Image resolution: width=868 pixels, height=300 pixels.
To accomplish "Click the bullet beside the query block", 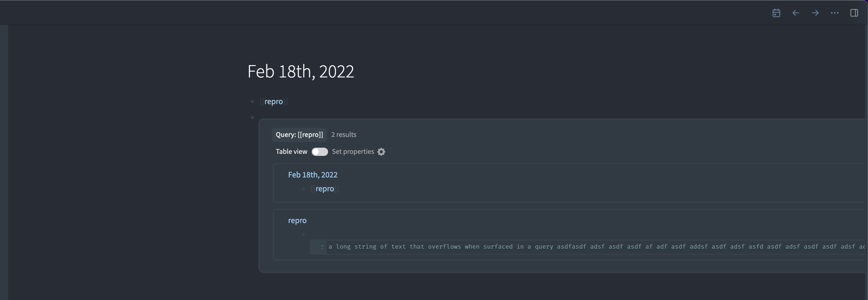I will tap(252, 117).
